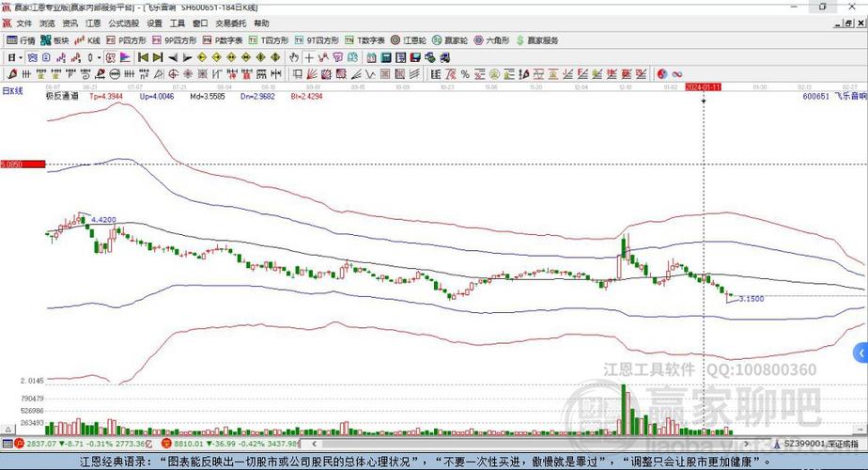
Task: Expand side panel with blue chevron button
Action: coord(860,352)
